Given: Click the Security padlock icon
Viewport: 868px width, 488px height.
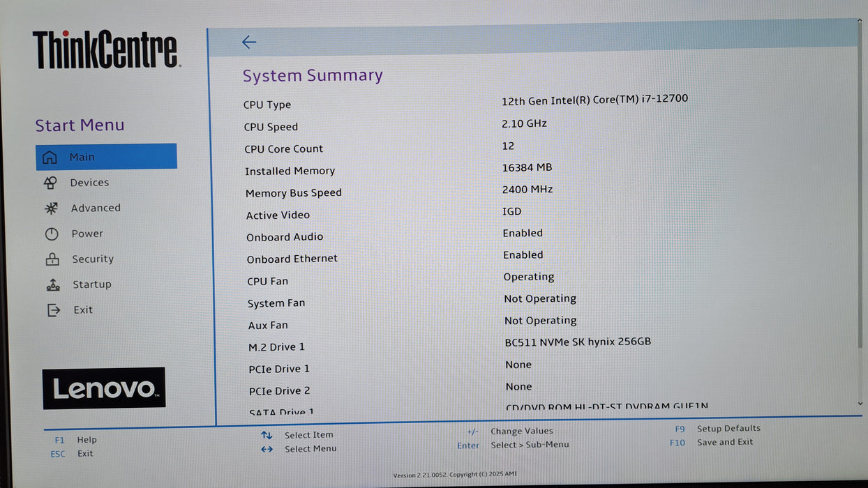Looking at the screenshot, I should click(52, 259).
